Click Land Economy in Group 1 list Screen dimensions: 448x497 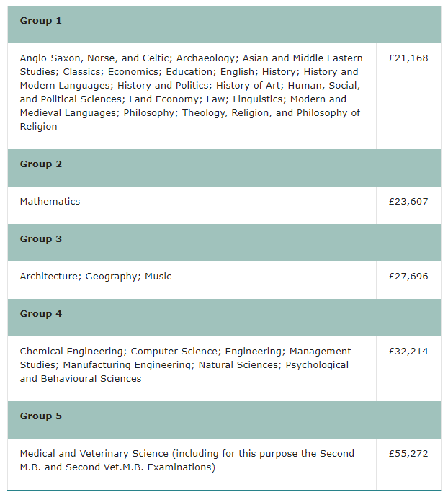164,99
